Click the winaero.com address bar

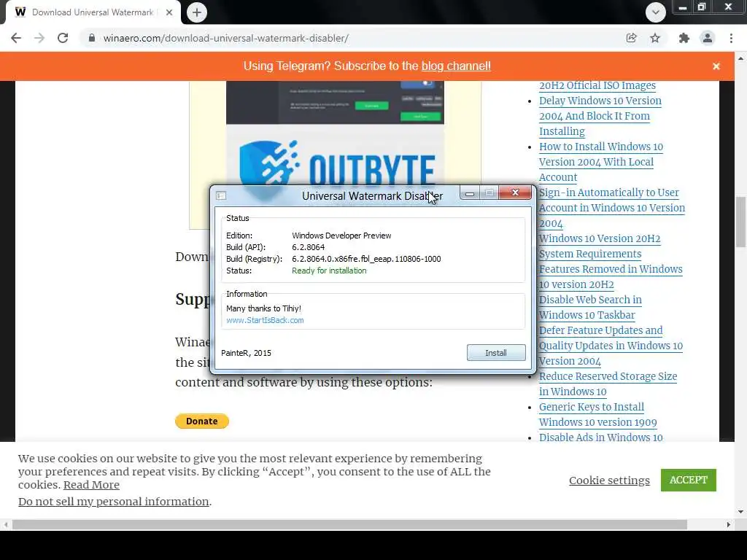(x=352, y=38)
